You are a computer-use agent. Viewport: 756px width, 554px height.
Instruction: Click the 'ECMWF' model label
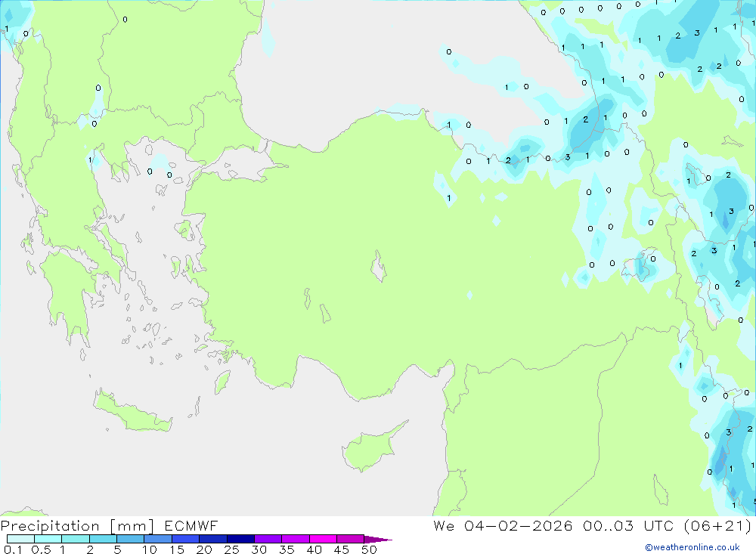coord(191,525)
